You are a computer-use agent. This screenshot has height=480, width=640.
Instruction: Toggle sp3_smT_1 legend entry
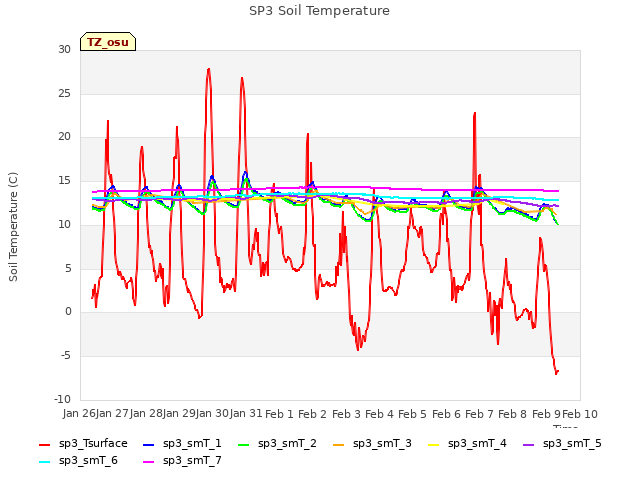point(182,444)
